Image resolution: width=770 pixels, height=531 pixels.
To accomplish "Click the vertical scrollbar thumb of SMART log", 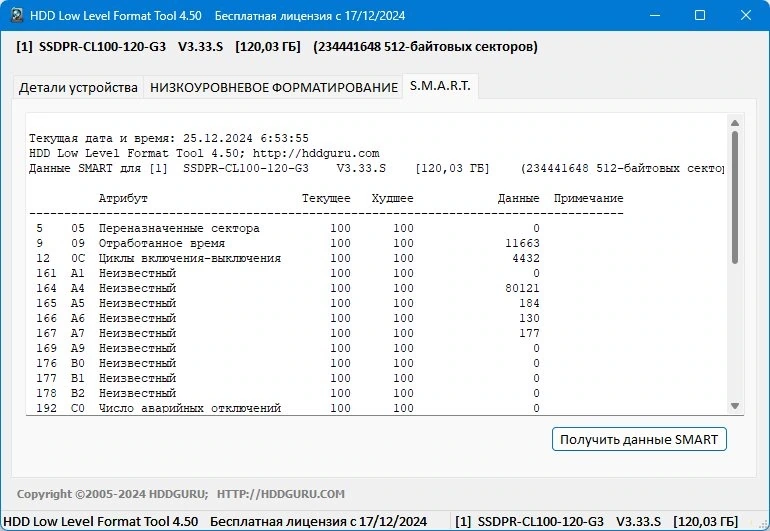I will pyautogui.click(x=735, y=197).
